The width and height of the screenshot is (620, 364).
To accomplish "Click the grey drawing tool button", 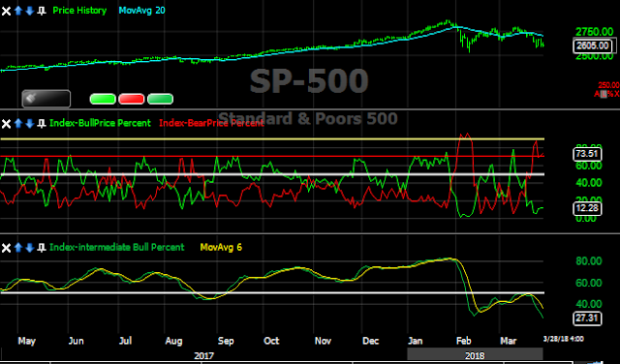I will click(46, 99).
